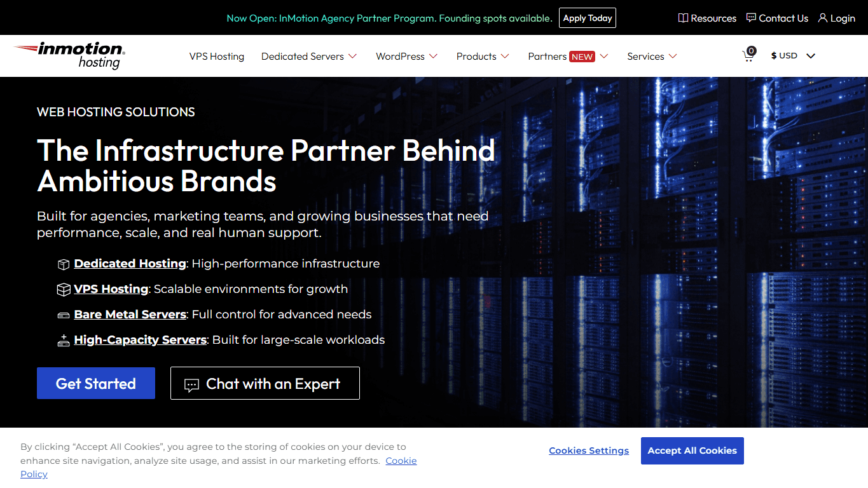Click the Apply Today button
The image size is (868, 488).
588,18
